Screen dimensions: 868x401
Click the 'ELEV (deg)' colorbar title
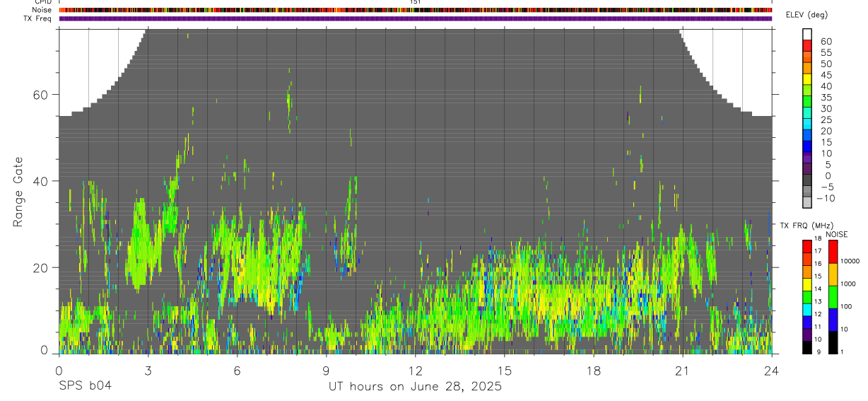point(807,15)
